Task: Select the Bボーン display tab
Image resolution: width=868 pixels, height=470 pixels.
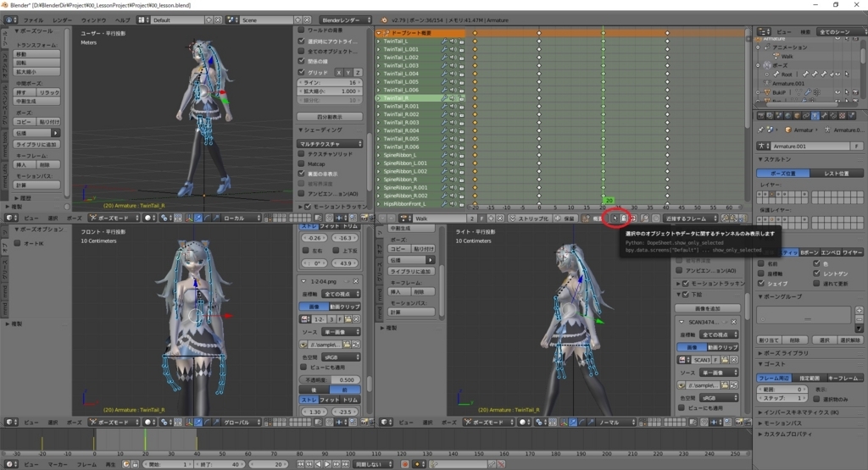Action: (809, 252)
